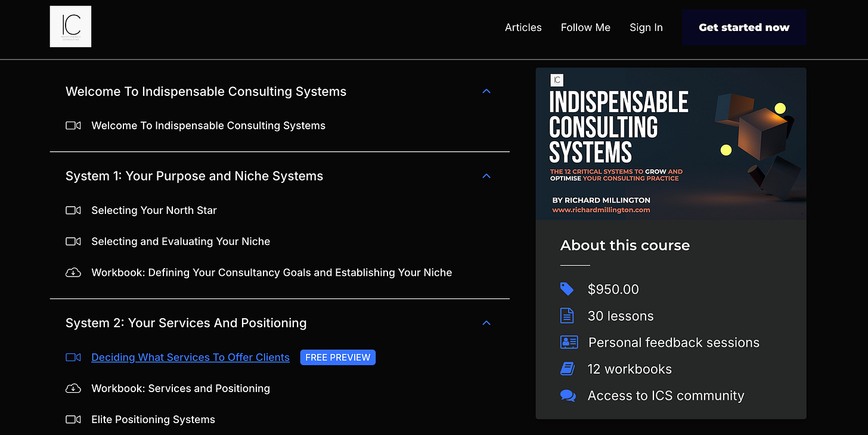Select Welcome To Indispensable Consulting Systems lesson text
The image size is (868, 435).
208,126
